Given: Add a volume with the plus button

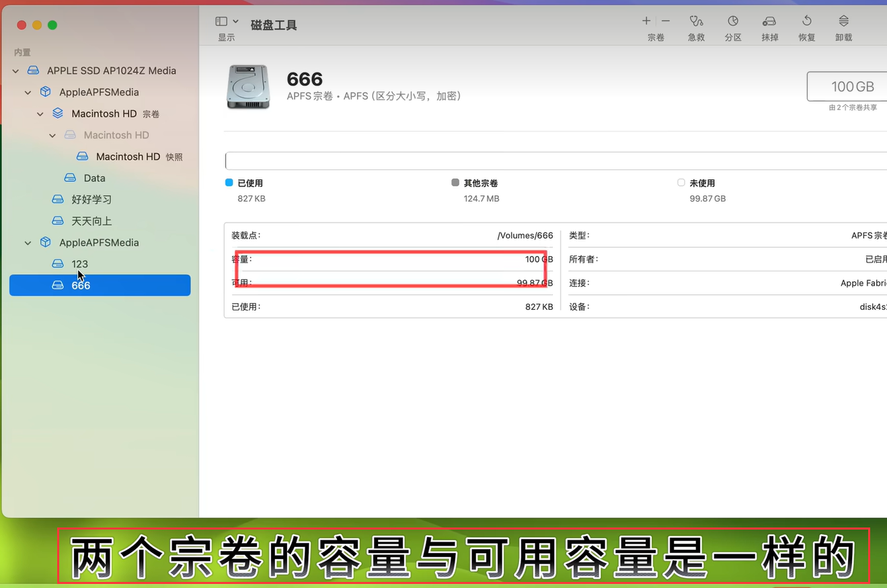Looking at the screenshot, I should click(646, 22).
